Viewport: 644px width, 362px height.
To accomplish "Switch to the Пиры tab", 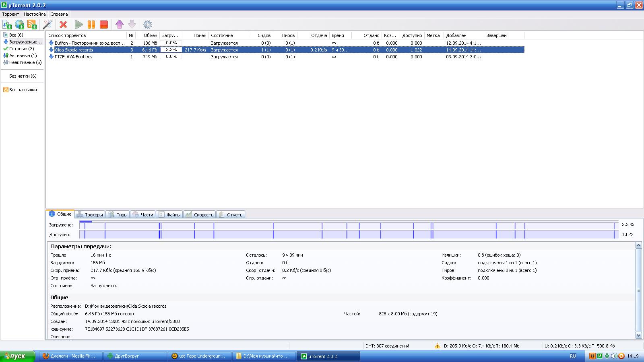I will pyautogui.click(x=118, y=215).
